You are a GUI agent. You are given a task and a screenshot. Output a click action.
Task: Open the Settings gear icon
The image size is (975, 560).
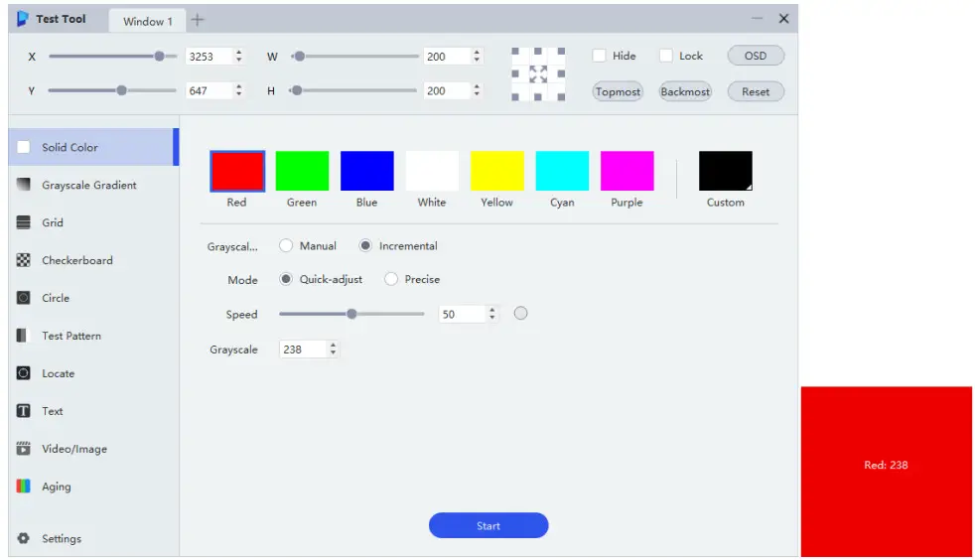24,538
